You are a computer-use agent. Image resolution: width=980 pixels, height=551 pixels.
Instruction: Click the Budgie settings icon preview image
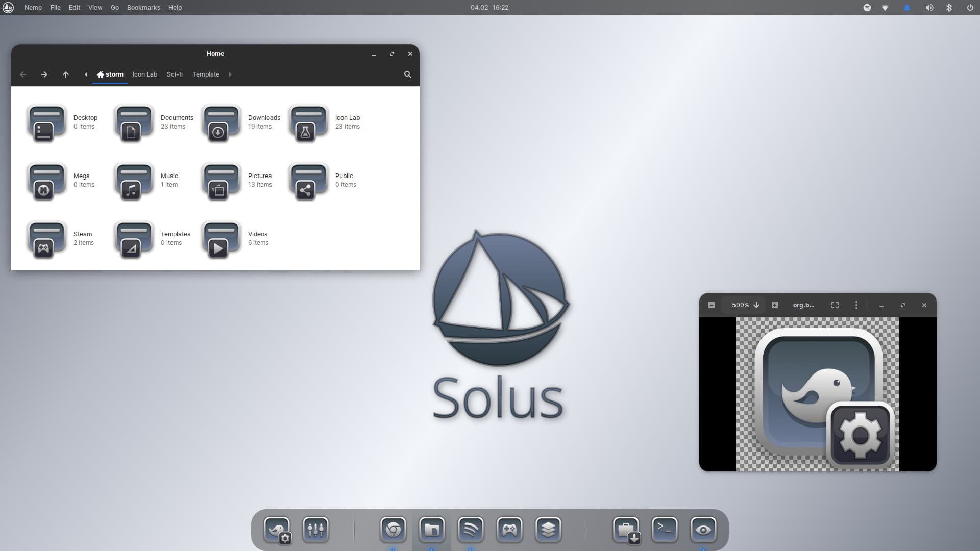point(818,394)
